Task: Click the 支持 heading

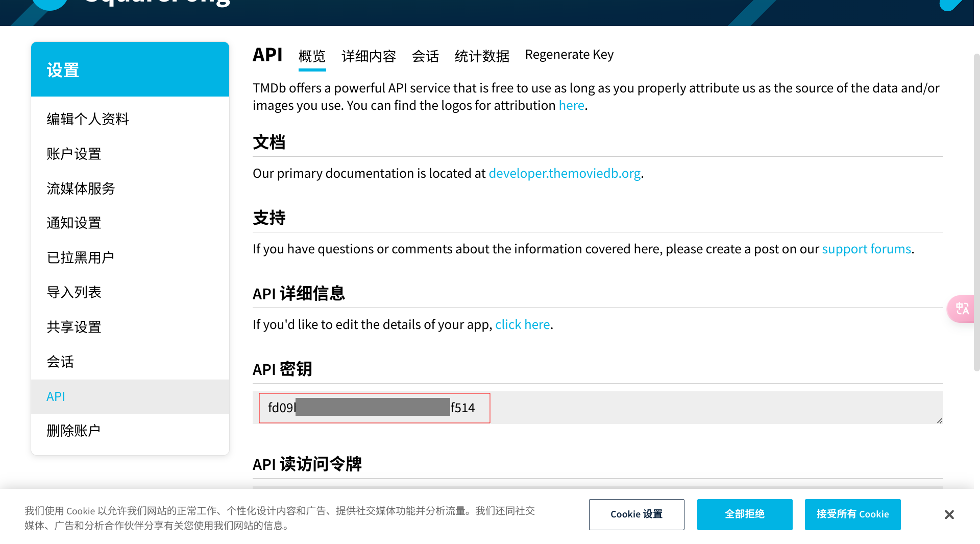Action: (x=269, y=218)
